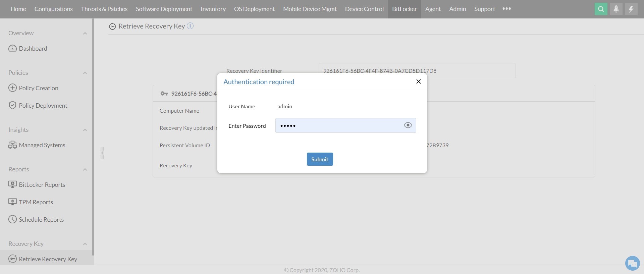Screen dimensions: 644x274
Task: Go to Device Control
Action: tap(364, 9)
